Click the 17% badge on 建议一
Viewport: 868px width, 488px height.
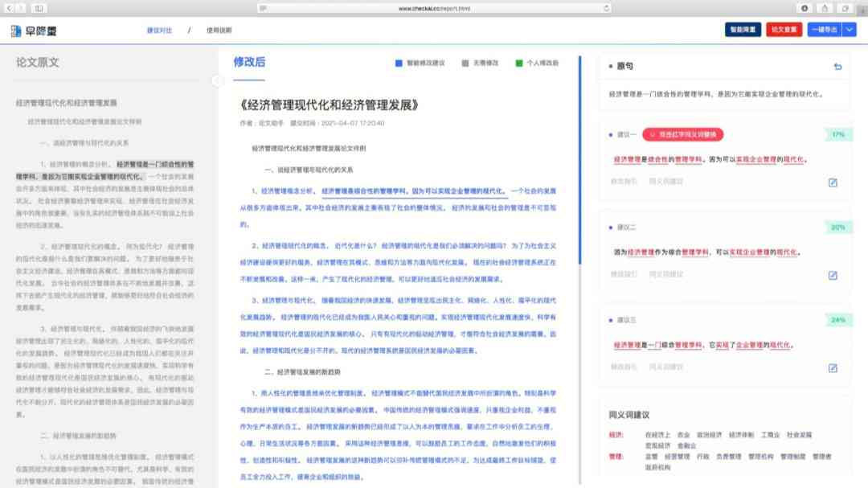tap(838, 134)
